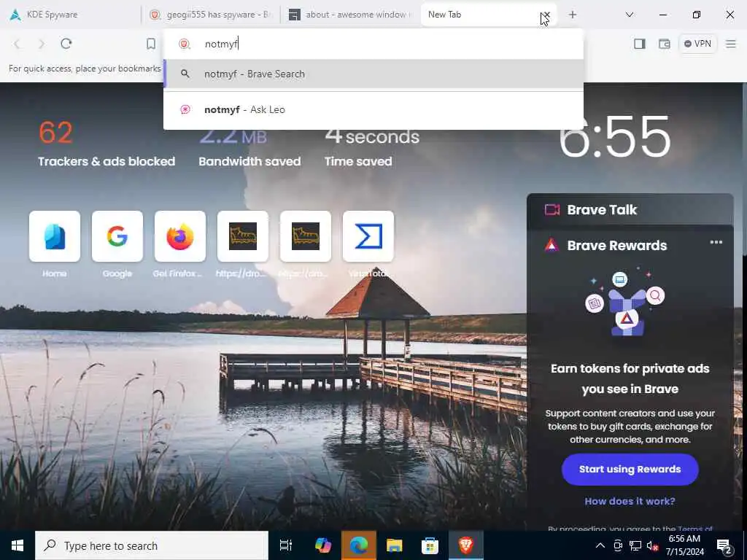747x560 pixels.
Task: Open the Windows Start menu
Action: click(18, 545)
